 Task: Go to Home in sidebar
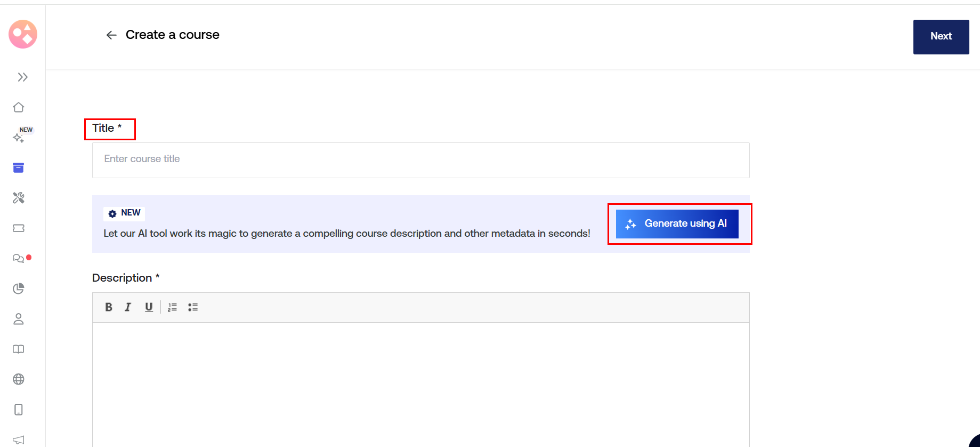(x=19, y=107)
